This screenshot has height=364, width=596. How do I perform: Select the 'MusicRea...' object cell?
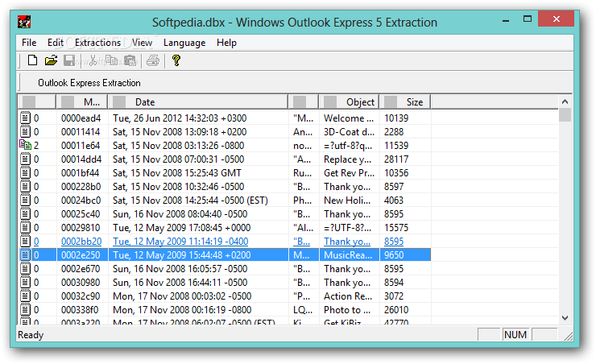tap(348, 255)
